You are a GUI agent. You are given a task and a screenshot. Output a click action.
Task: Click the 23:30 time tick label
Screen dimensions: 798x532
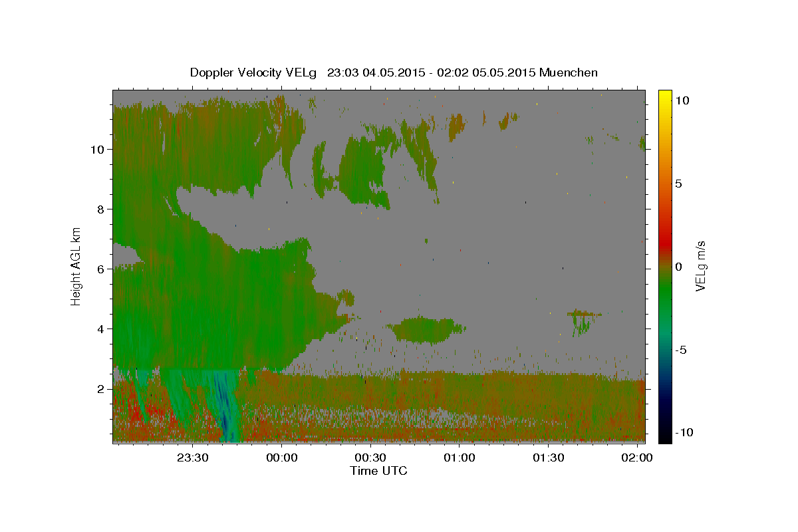[193, 458]
